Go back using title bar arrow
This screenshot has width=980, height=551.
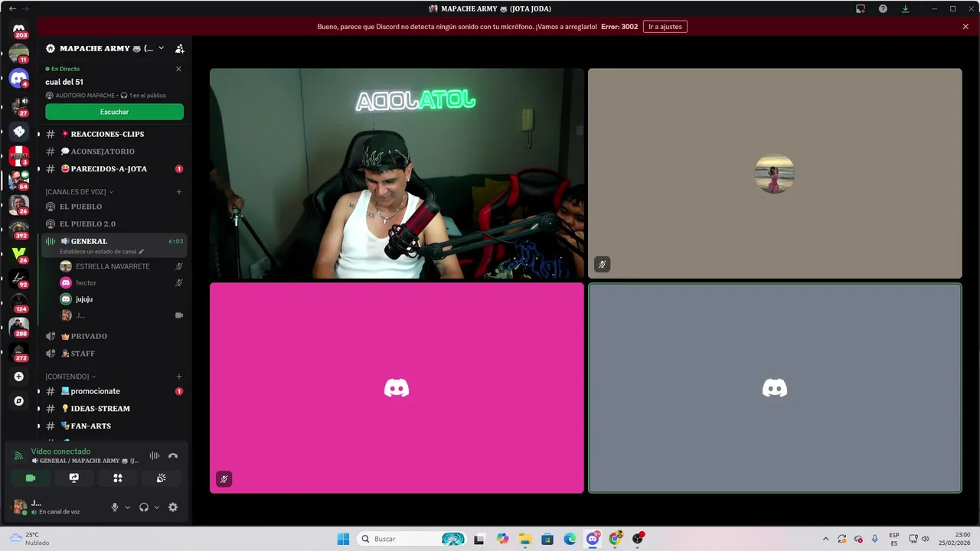[12, 8]
